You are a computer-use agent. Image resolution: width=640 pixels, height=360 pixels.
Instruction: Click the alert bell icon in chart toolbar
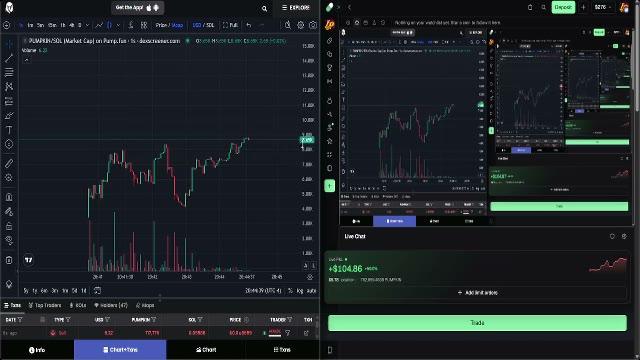[288, 25]
